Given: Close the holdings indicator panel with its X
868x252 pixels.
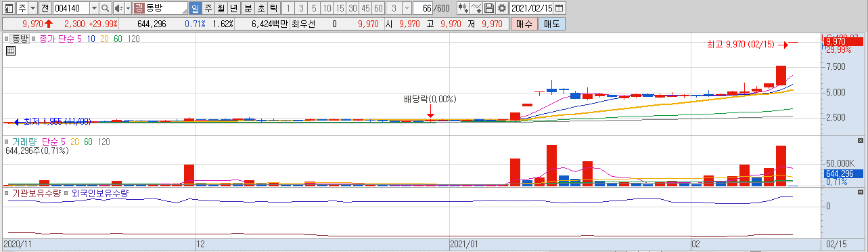Looking at the screenshot, I should point(861,193).
